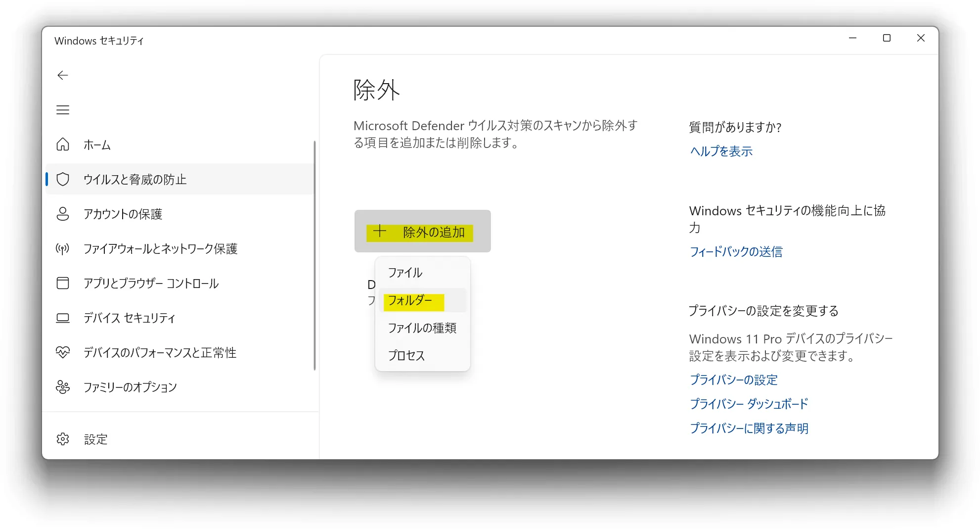Click the device performance heart icon
This screenshot has height=529, width=980.
point(63,352)
